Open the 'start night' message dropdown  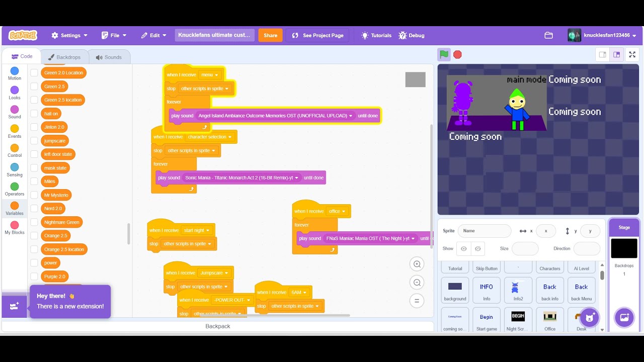tap(197, 230)
